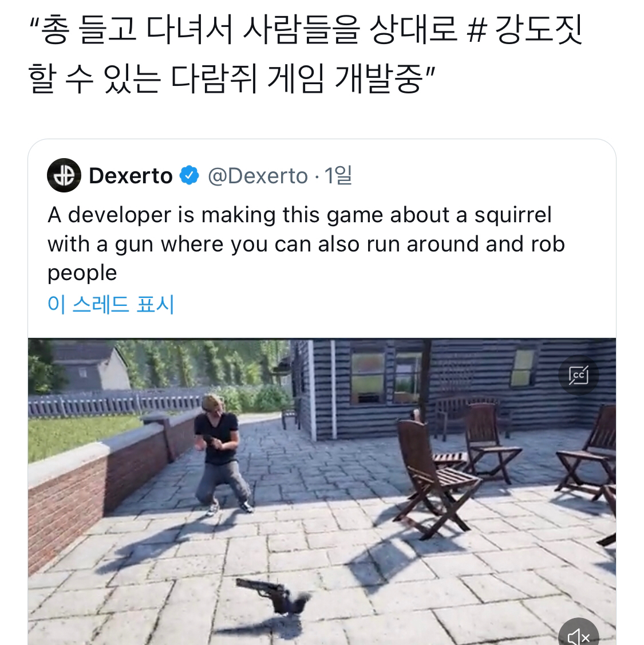Viewport: 644px width, 645px height.
Task: Tap the blue verified badge next to Dexerto
Action: (189, 175)
